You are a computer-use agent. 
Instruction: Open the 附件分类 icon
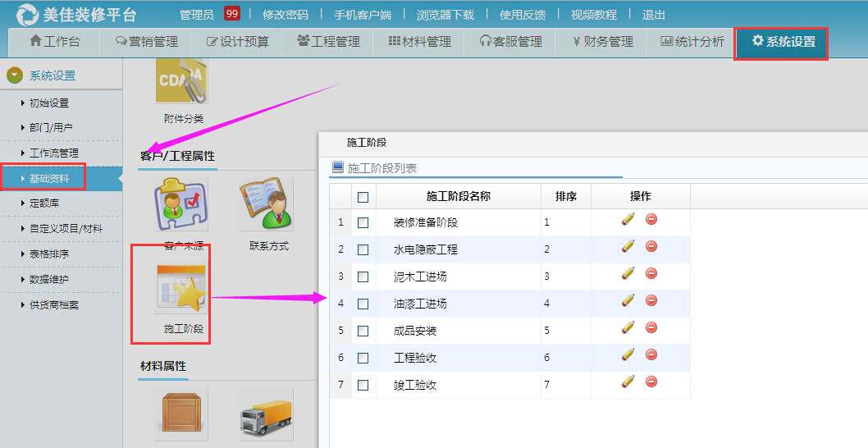pos(181,80)
